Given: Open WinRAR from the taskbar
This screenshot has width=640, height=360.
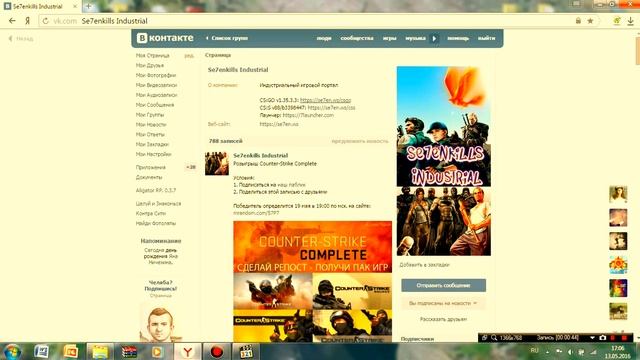Looking at the screenshot, I should (129, 351).
